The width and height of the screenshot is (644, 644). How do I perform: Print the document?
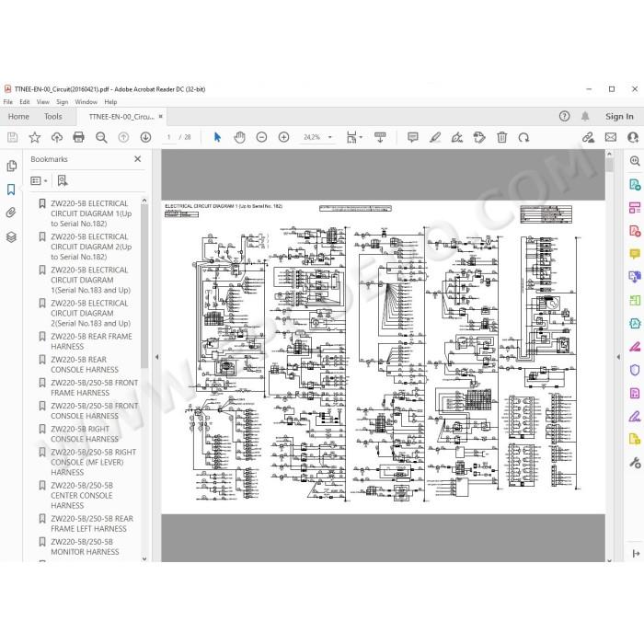(78, 137)
